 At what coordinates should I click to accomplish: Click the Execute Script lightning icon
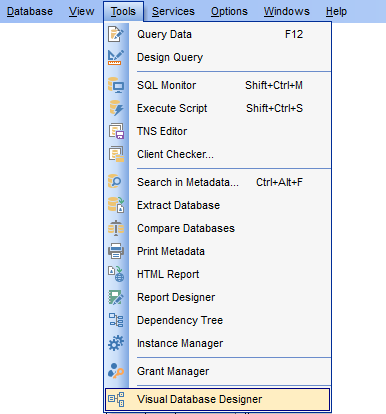(x=116, y=108)
